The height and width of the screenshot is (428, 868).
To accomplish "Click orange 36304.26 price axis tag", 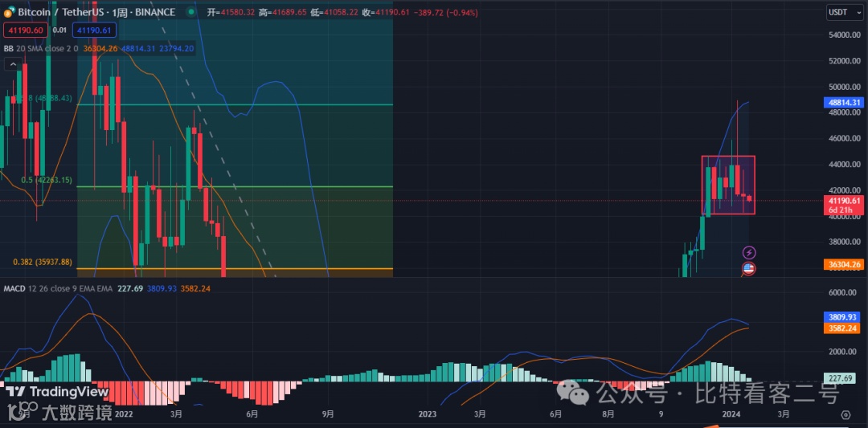I will tap(844, 265).
